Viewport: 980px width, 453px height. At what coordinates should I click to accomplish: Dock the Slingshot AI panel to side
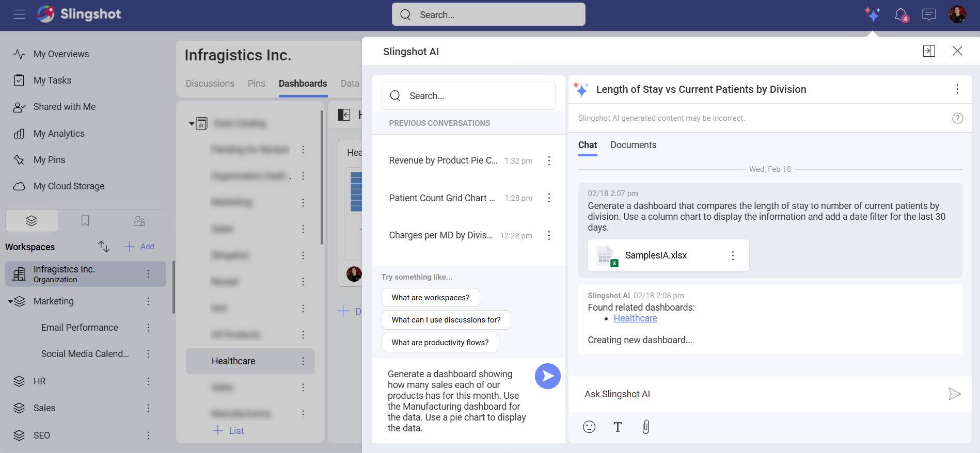point(929,51)
